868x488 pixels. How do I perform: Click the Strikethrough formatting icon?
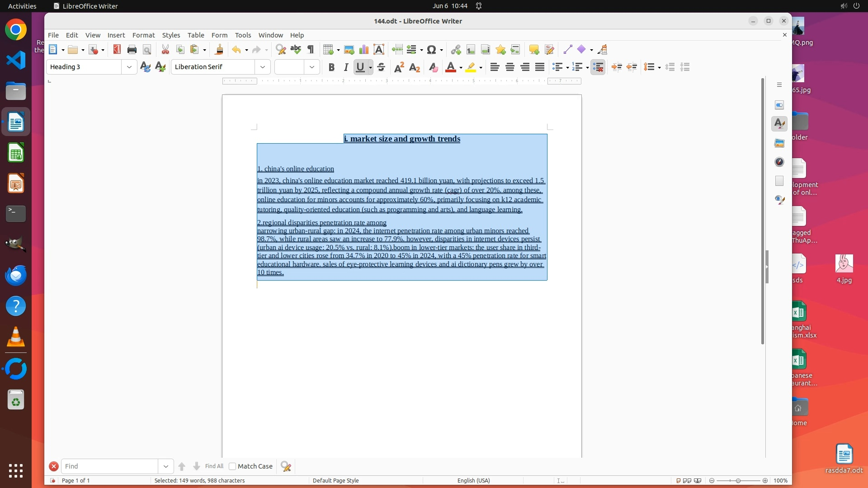(381, 67)
